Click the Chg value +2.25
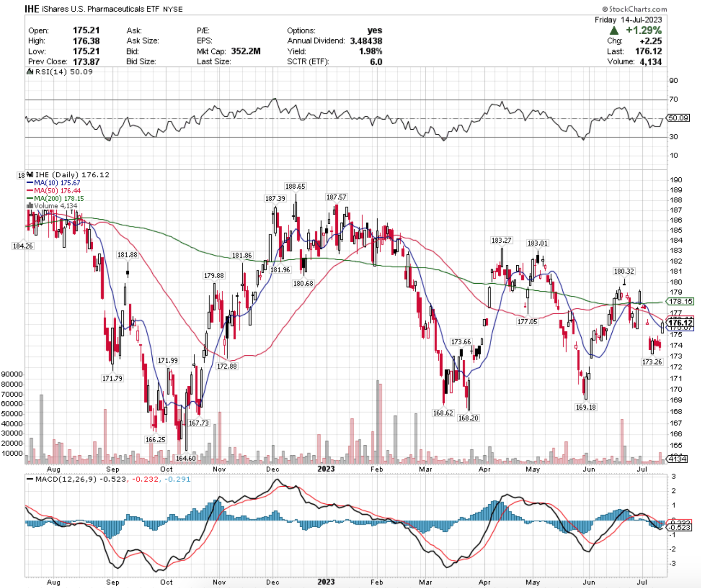 pos(651,41)
